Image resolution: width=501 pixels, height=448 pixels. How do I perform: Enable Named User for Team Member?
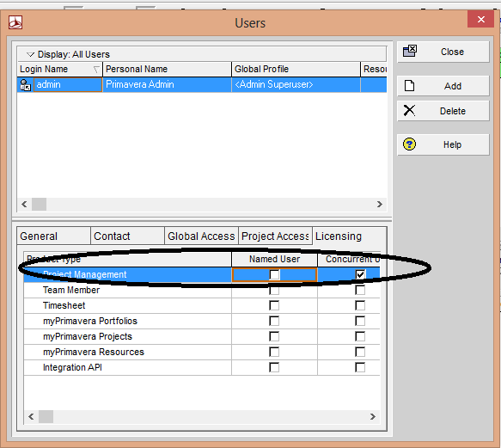(274, 290)
